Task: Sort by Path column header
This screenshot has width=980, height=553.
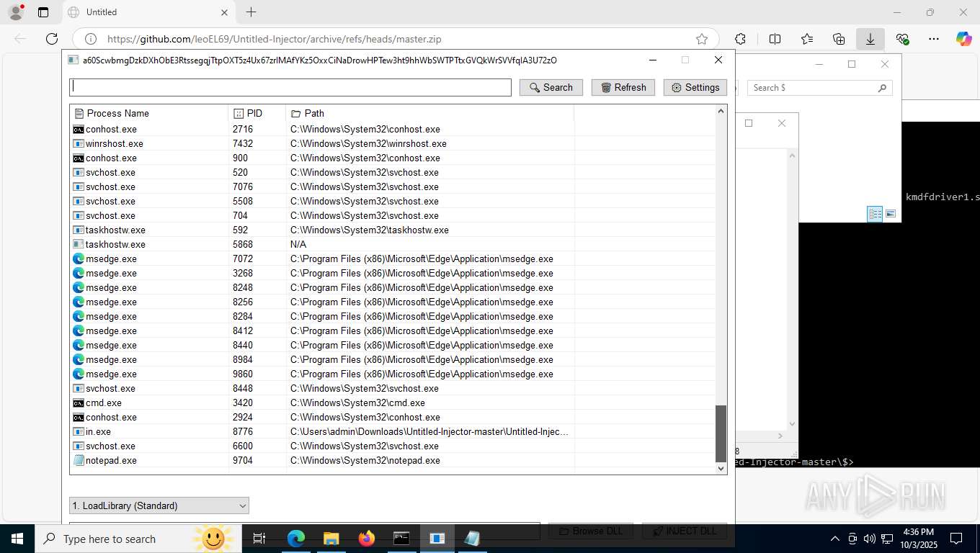Action: (430, 113)
